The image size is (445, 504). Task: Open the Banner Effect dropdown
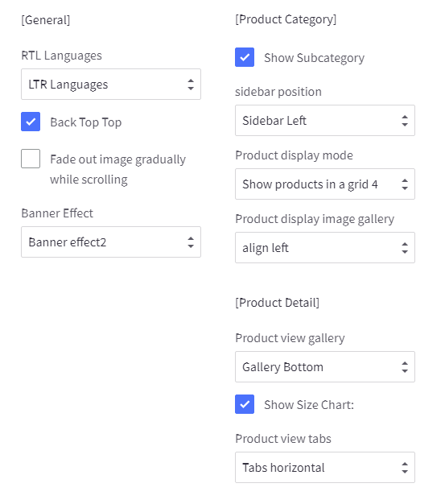(x=111, y=242)
